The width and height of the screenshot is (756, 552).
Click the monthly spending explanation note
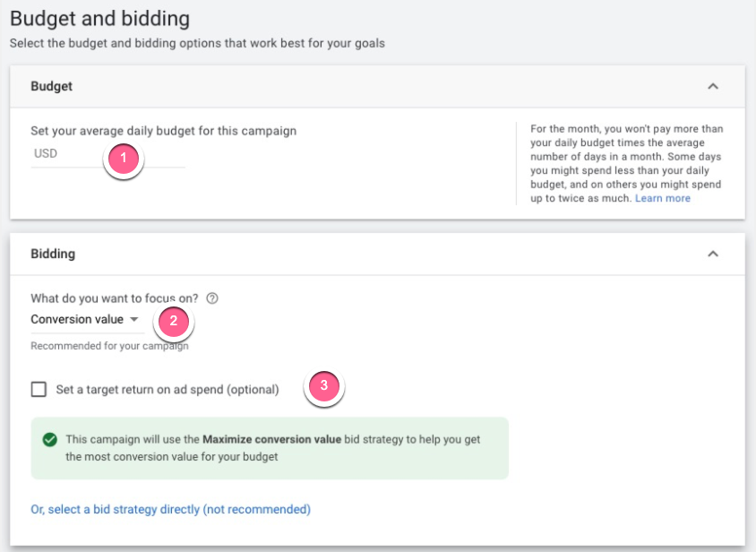point(625,163)
